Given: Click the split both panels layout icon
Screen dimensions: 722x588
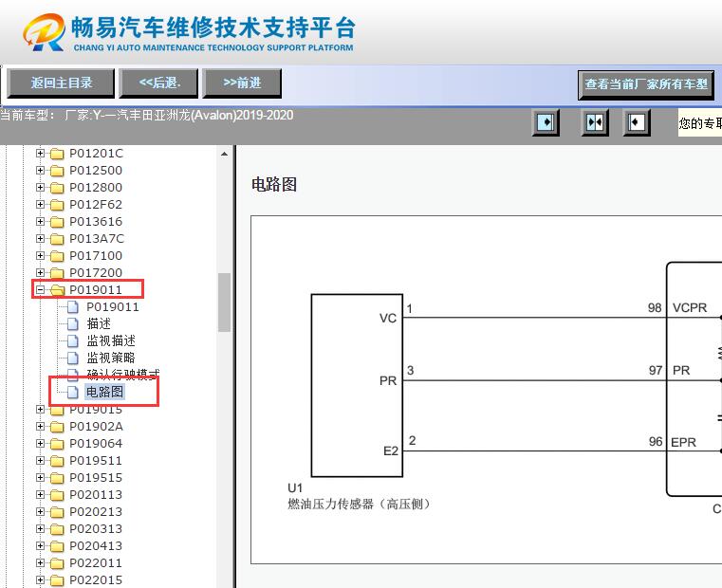Looking at the screenshot, I should point(595,122).
